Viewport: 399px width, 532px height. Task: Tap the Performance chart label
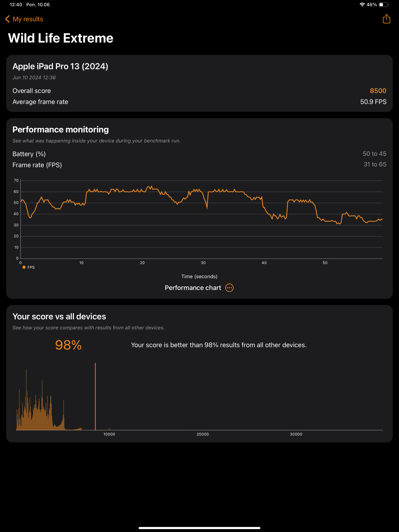coord(193,288)
